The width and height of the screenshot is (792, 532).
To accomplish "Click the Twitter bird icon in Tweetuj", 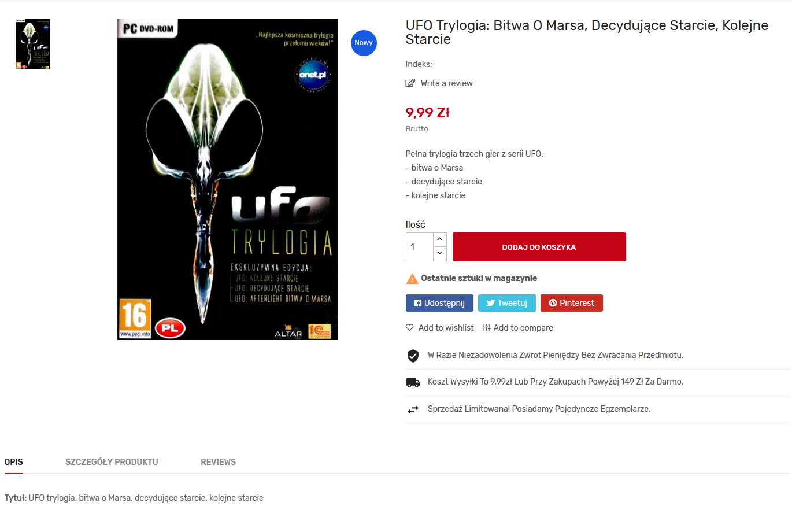I will click(x=490, y=303).
